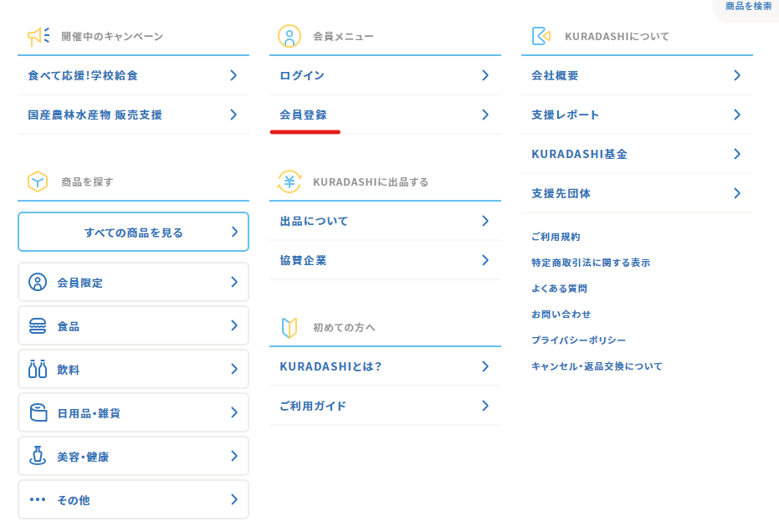Open the プライバシーポリシー link
Screen dimensions: 779x532
(x=578, y=340)
